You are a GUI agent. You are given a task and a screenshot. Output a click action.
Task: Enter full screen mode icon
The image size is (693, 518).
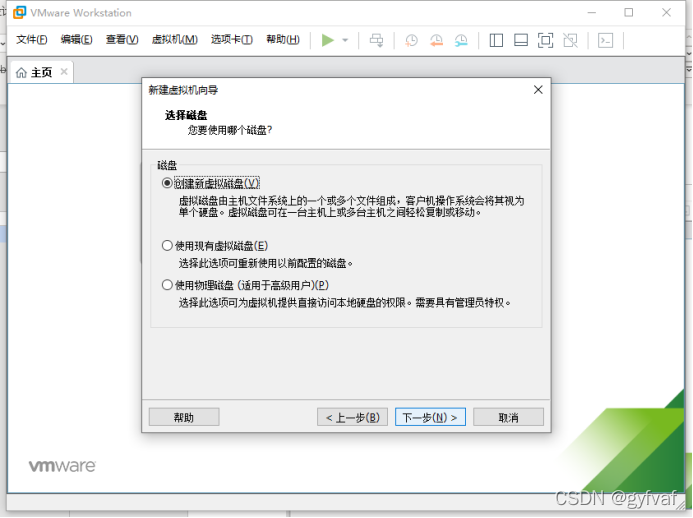545,41
